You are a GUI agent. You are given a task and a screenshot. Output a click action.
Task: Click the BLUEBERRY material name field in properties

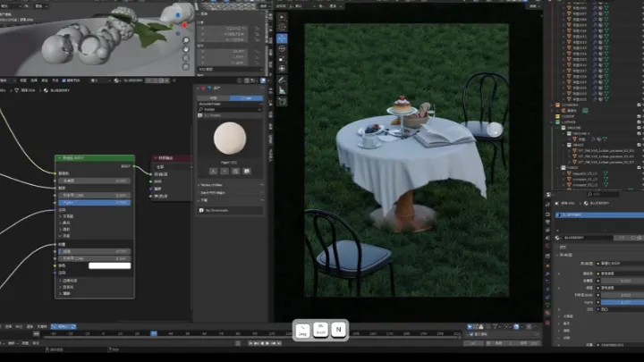click(588, 238)
